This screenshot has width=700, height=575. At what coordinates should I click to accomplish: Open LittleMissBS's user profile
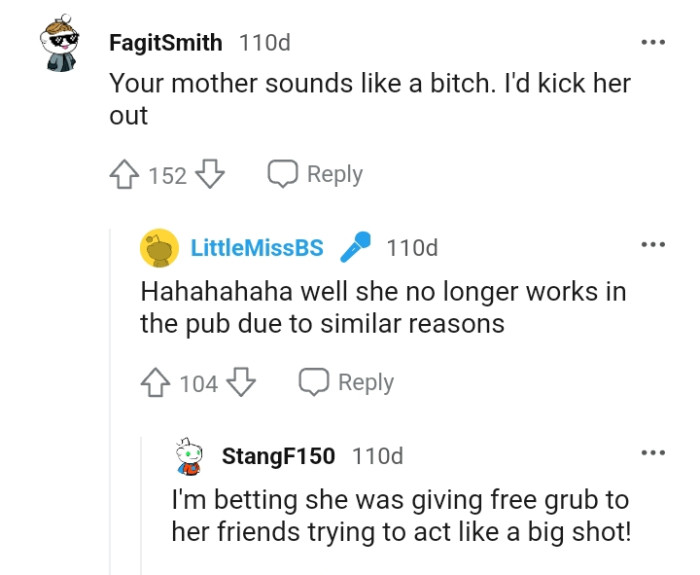pyautogui.click(x=257, y=248)
